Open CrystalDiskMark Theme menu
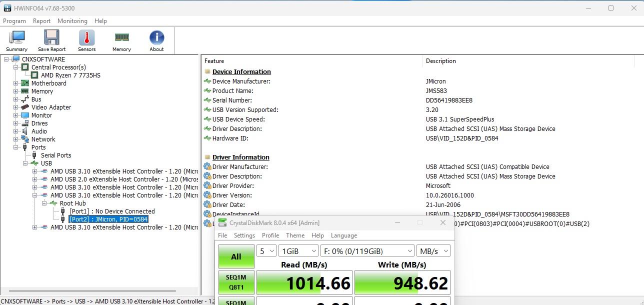This screenshot has width=644, height=305. (295, 235)
